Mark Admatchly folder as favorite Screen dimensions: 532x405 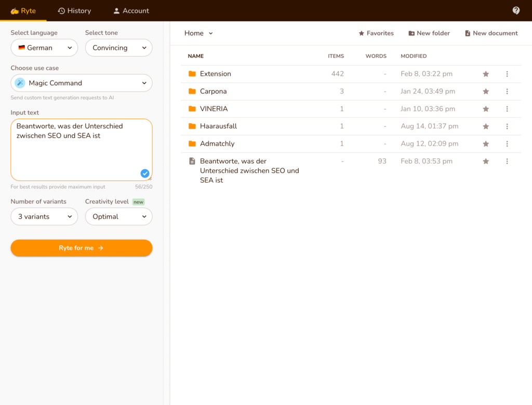click(x=486, y=144)
